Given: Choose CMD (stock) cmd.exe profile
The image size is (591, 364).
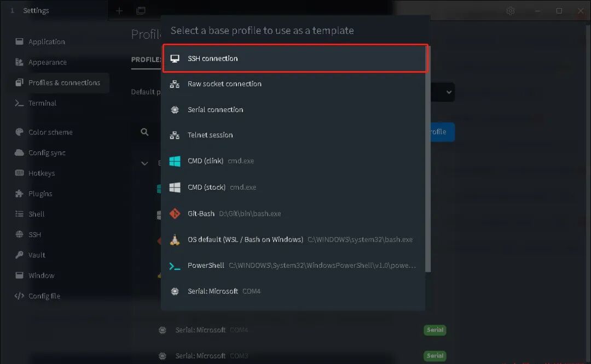Looking at the screenshot, I should [x=294, y=187].
